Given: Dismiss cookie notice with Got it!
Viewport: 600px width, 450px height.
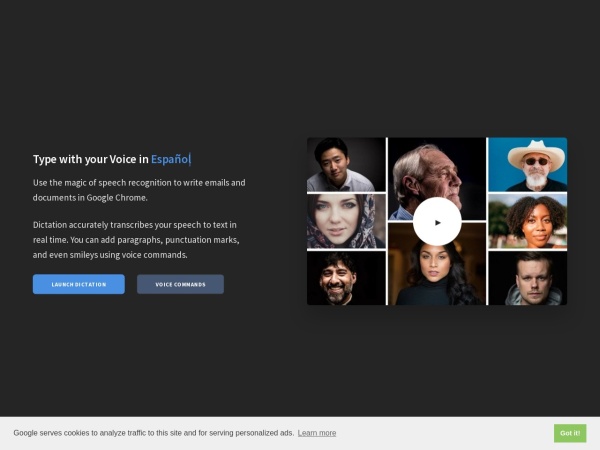Looking at the screenshot, I should click(x=569, y=433).
